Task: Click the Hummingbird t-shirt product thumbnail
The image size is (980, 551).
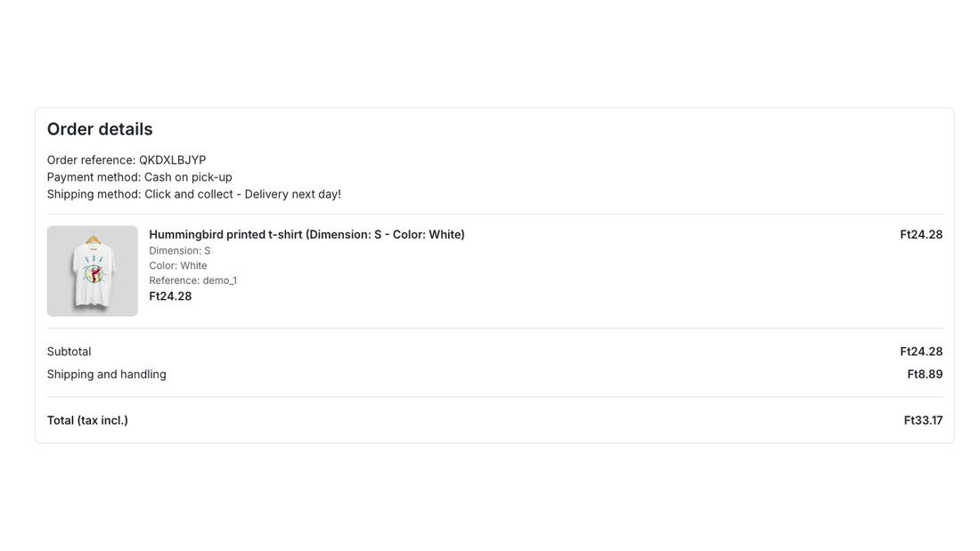Action: [x=92, y=271]
